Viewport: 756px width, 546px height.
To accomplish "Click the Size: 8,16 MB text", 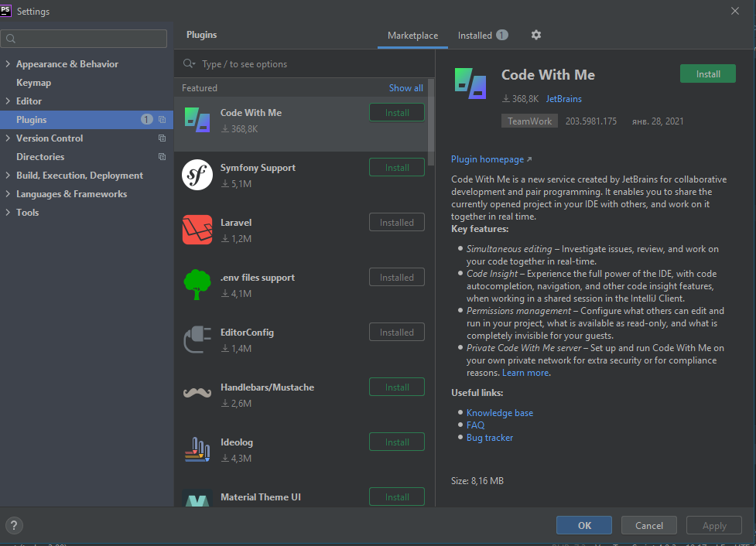I will pos(477,481).
